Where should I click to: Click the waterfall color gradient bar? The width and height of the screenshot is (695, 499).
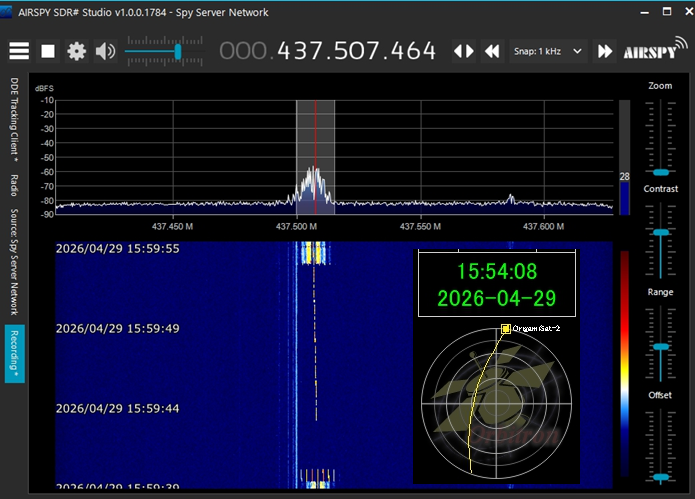pos(625,363)
